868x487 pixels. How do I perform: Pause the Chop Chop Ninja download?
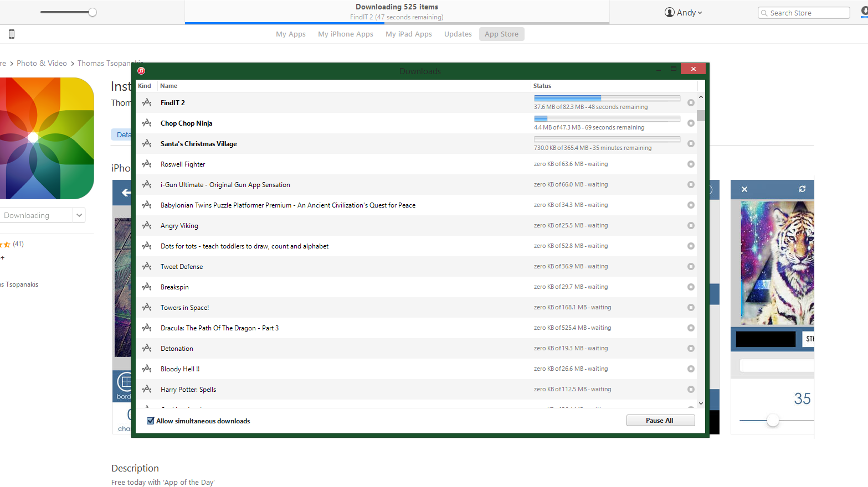tap(691, 123)
